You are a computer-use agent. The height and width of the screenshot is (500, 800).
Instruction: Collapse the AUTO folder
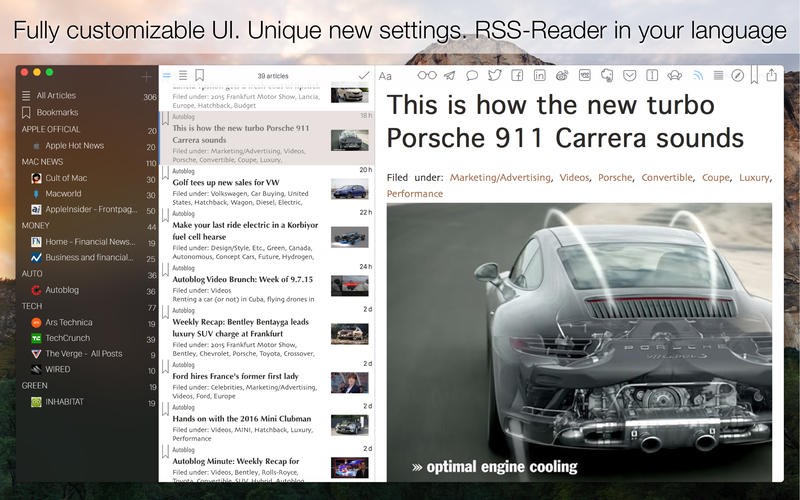point(32,273)
